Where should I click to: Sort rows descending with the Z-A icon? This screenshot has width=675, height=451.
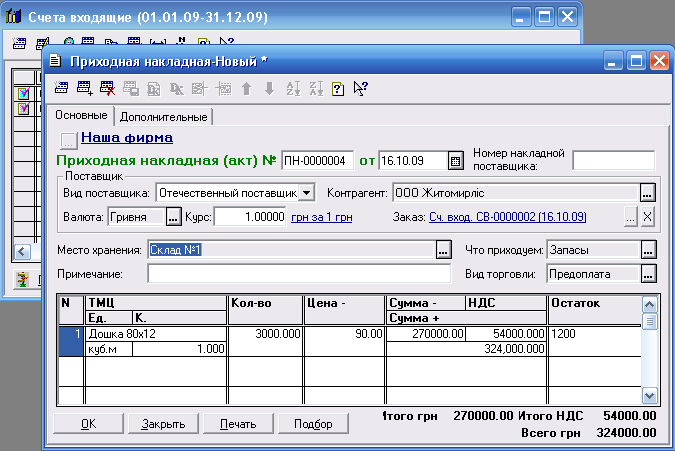point(315,88)
